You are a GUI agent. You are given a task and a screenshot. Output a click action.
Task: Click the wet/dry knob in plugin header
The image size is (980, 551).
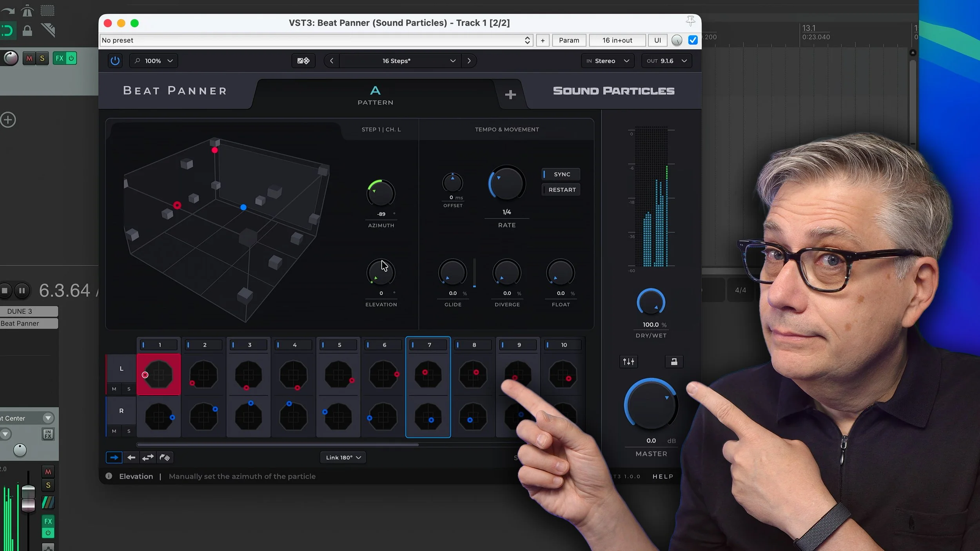point(677,40)
